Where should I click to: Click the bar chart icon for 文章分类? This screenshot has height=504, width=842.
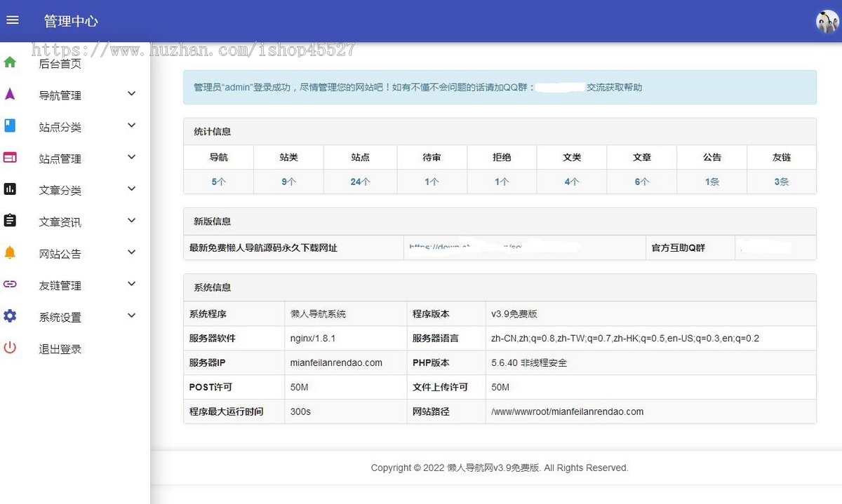click(10, 189)
